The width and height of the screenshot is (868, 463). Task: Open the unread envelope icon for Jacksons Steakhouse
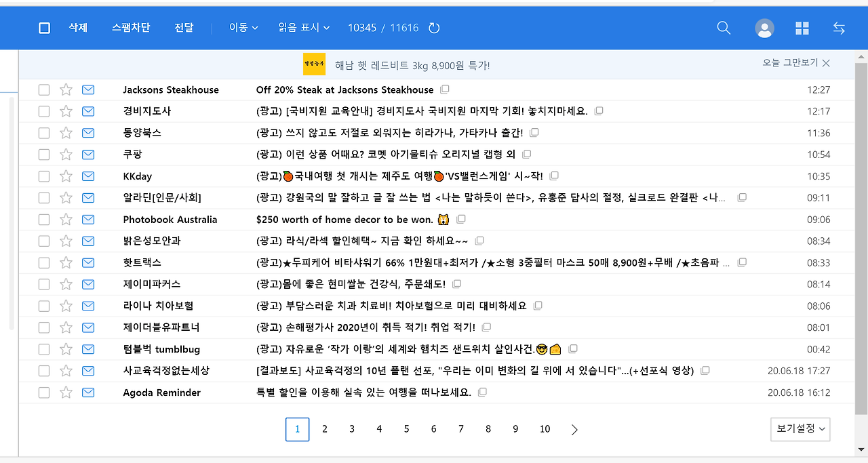click(88, 89)
